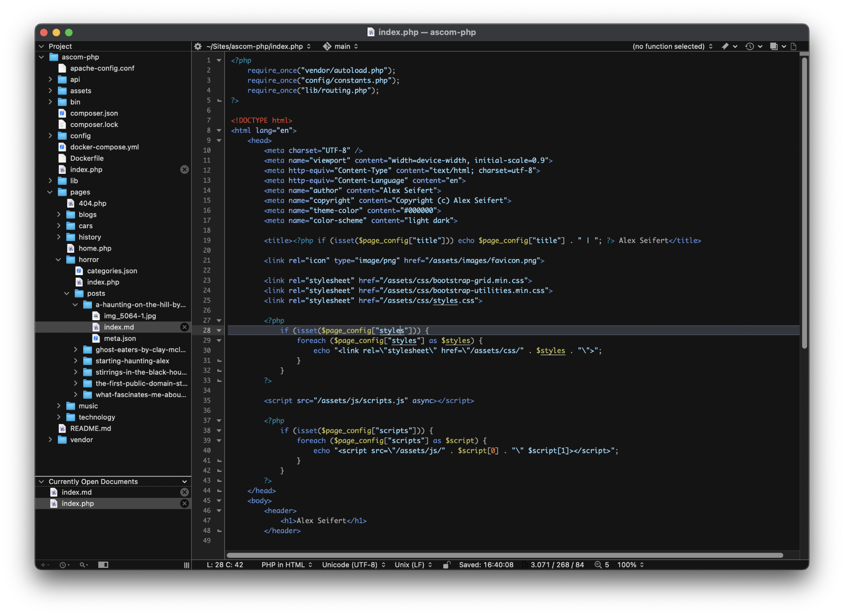This screenshot has width=844, height=616.
Task: Open the sidebar search magnifier menu
Action: click(83, 565)
